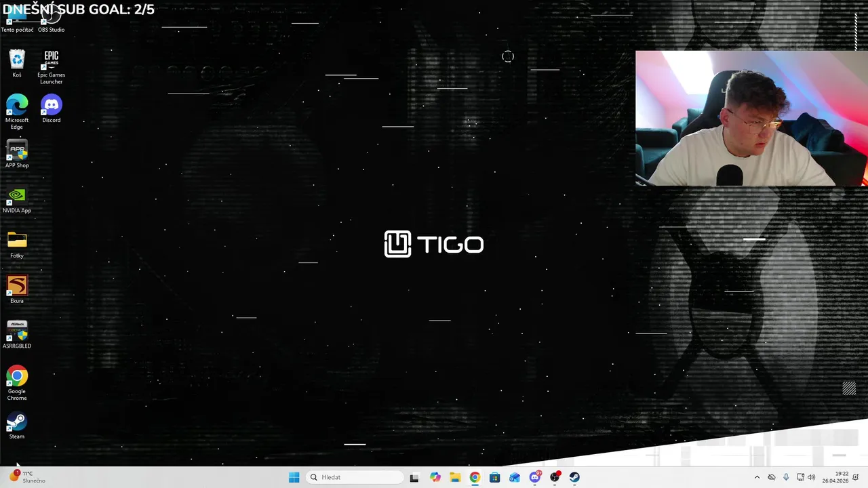Open Outlook from the taskbar
This screenshot has width=868, height=488.
[x=515, y=477]
